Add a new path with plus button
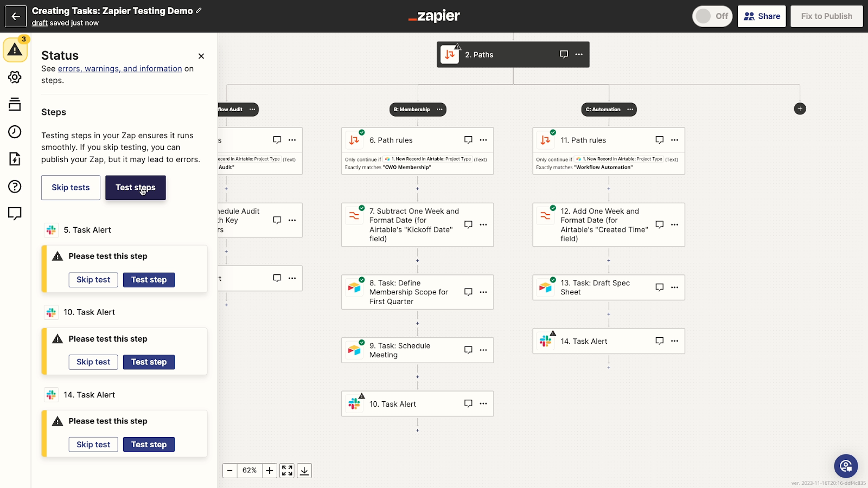This screenshot has height=488, width=868. (x=800, y=109)
